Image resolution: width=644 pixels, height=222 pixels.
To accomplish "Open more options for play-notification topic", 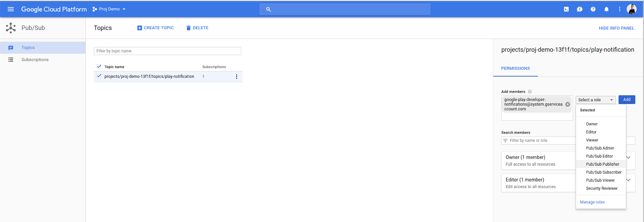I will 237,77.
